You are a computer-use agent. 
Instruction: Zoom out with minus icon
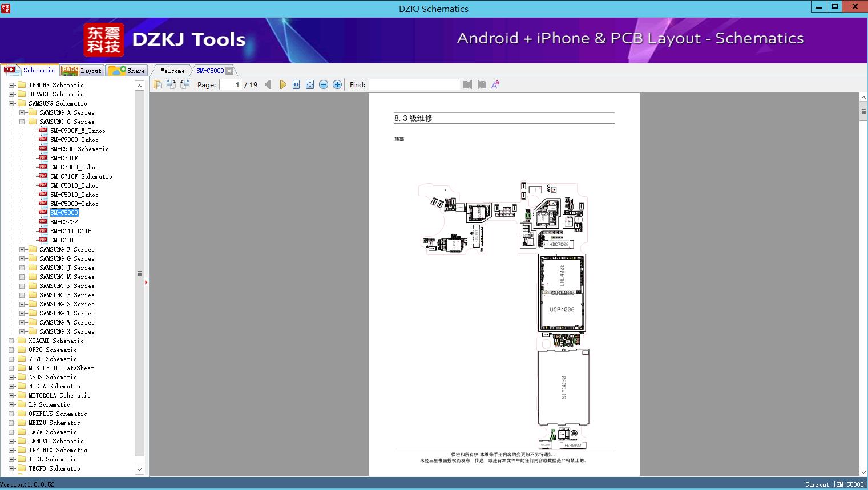coord(324,84)
